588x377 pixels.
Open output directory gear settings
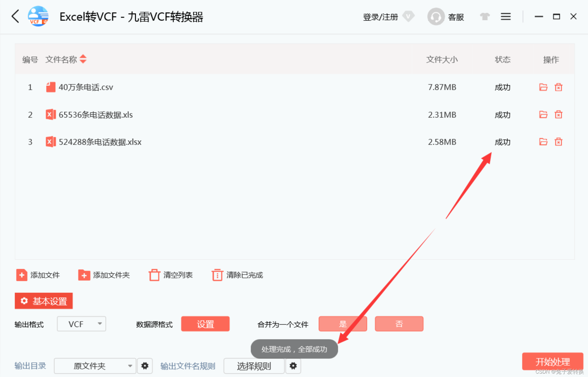tap(145, 366)
